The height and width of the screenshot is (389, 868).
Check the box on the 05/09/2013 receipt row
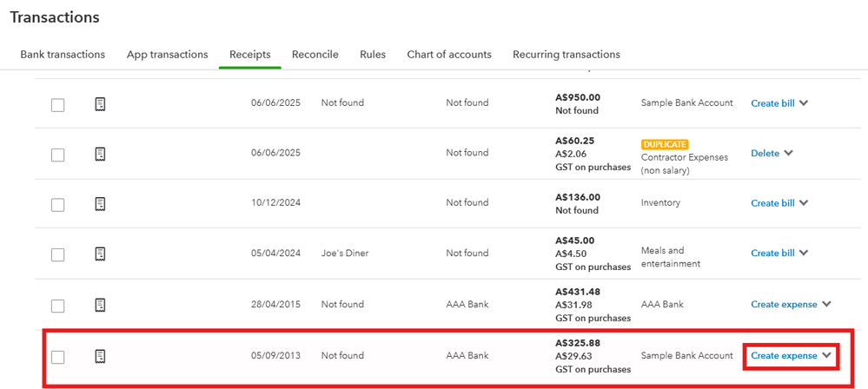(57, 357)
